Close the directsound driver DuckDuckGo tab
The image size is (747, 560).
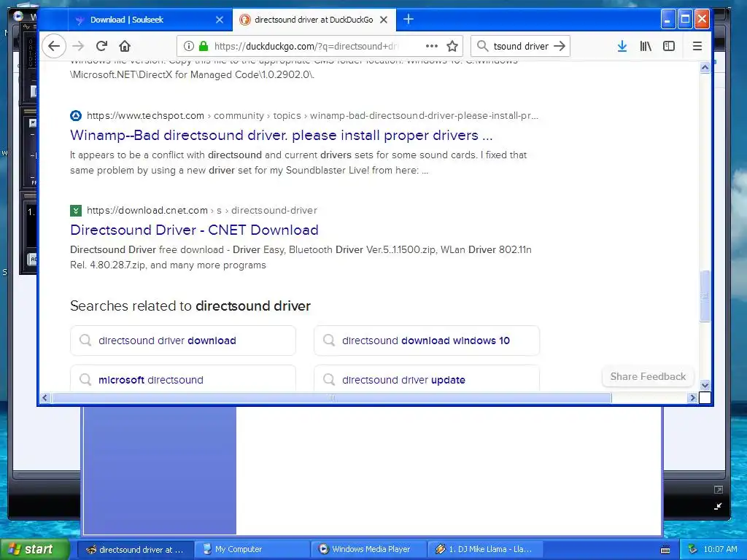(x=384, y=20)
